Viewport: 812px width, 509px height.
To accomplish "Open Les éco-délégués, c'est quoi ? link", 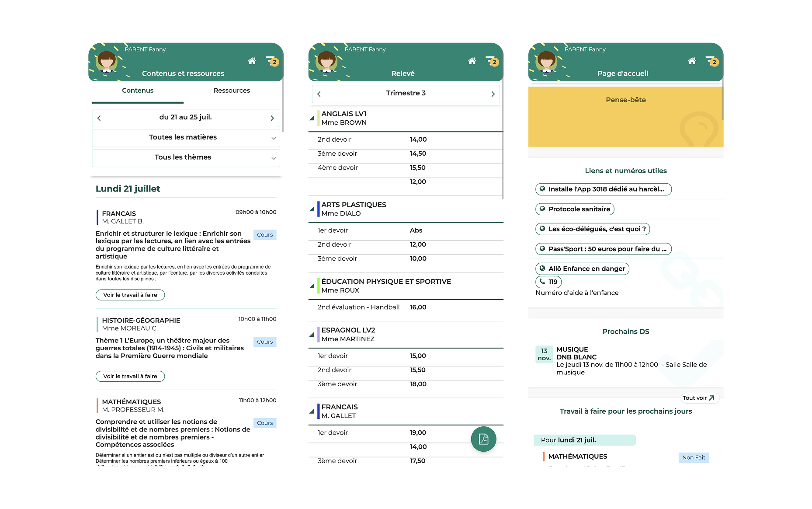I will tap(593, 229).
